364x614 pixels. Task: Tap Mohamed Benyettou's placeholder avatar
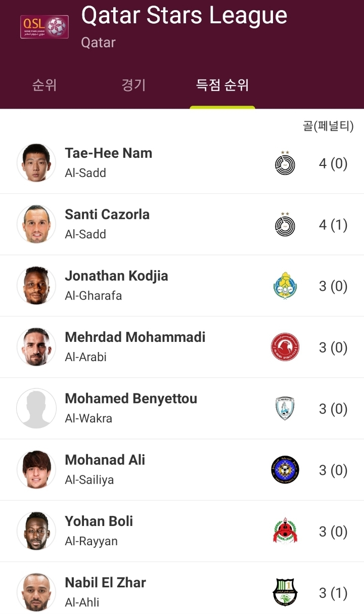tap(36, 408)
